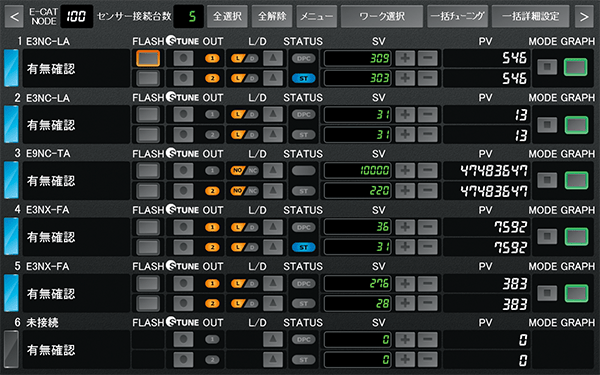The height and width of the screenshot is (375, 600).
Task: Click sensor 5 lower FLASH button
Action: coord(148,303)
